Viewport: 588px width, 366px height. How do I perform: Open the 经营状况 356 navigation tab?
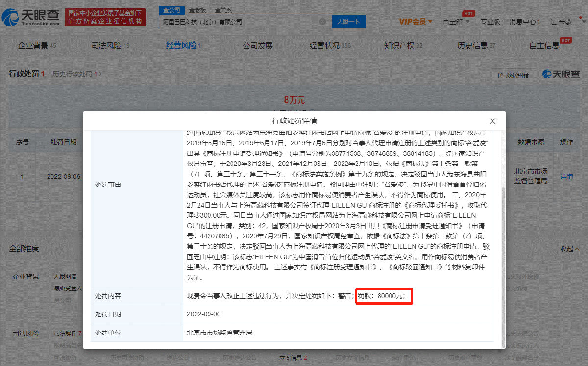pyautogui.click(x=330, y=46)
